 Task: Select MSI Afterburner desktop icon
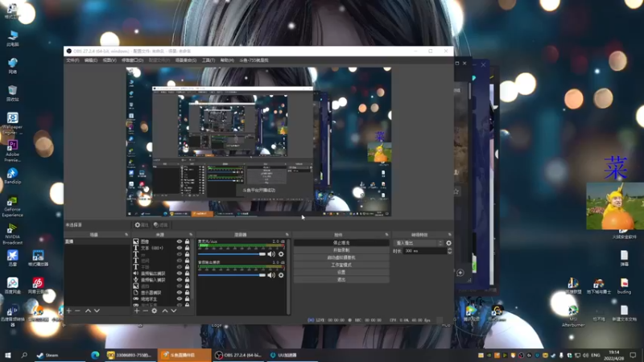[x=573, y=316]
